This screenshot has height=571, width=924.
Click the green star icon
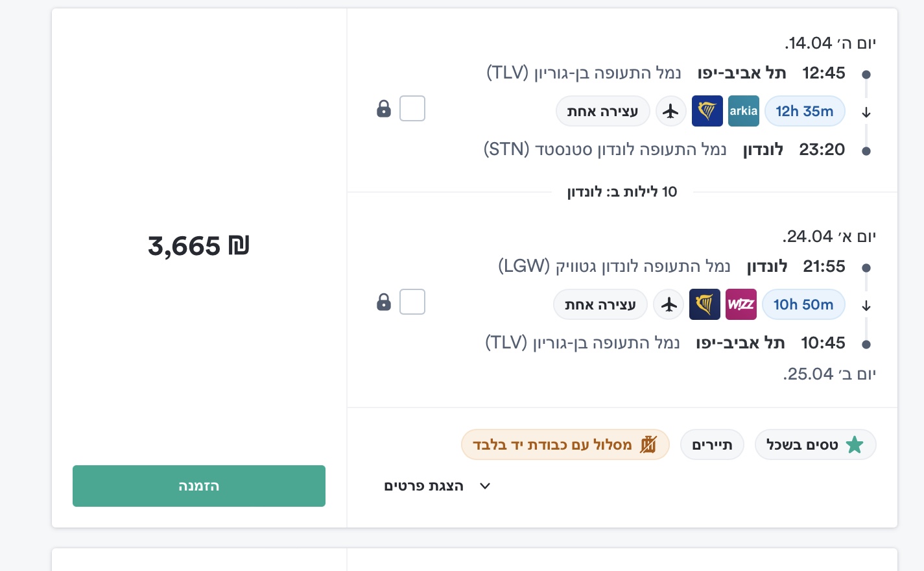pyautogui.click(x=855, y=445)
